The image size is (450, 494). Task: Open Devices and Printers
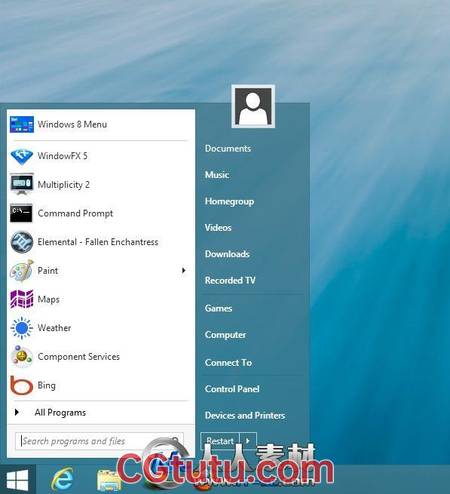pyautogui.click(x=245, y=415)
